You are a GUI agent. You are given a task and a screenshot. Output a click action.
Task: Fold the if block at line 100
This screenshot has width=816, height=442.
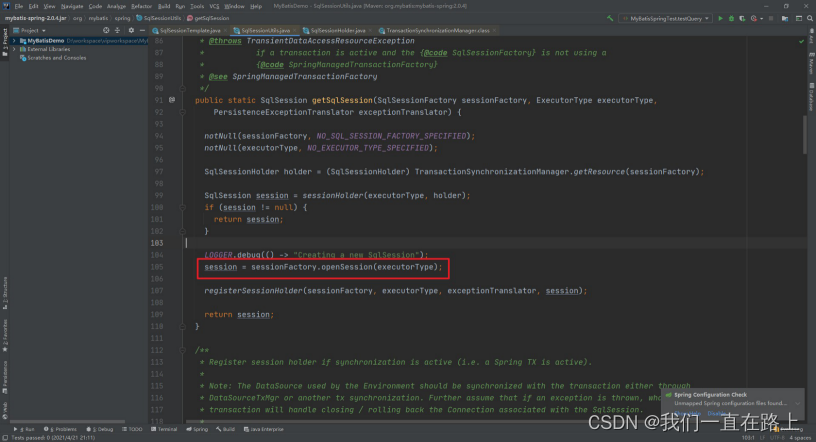[x=183, y=207]
